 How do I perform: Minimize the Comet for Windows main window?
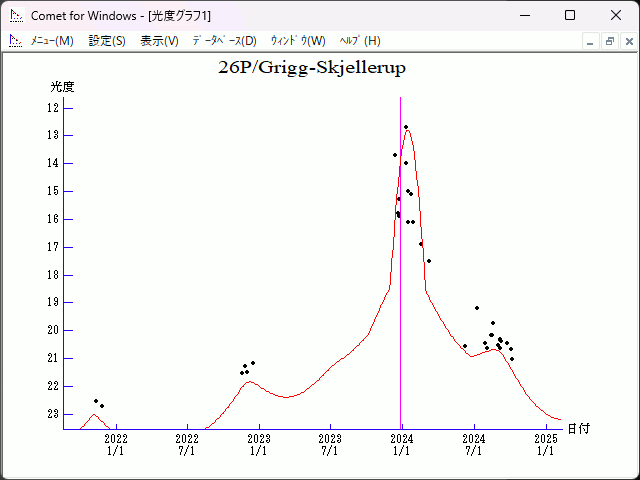tap(525, 16)
